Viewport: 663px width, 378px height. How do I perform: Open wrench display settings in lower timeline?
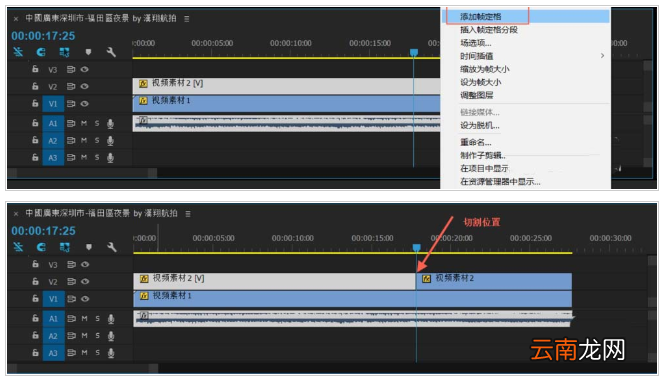[x=112, y=247]
